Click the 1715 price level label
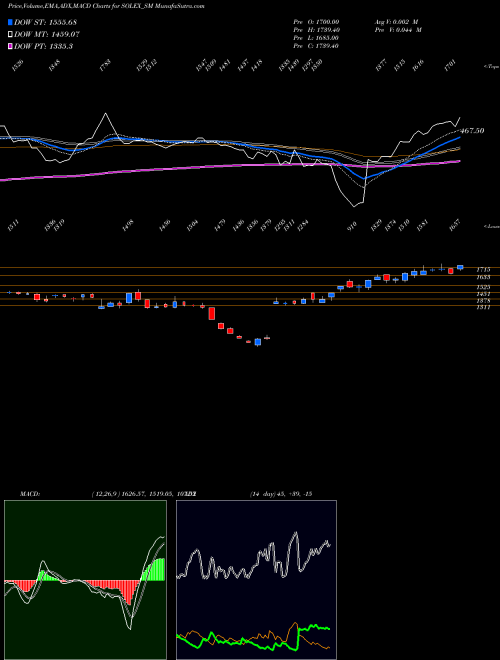Image resolution: width=500 pixels, height=660 pixels. click(483, 269)
